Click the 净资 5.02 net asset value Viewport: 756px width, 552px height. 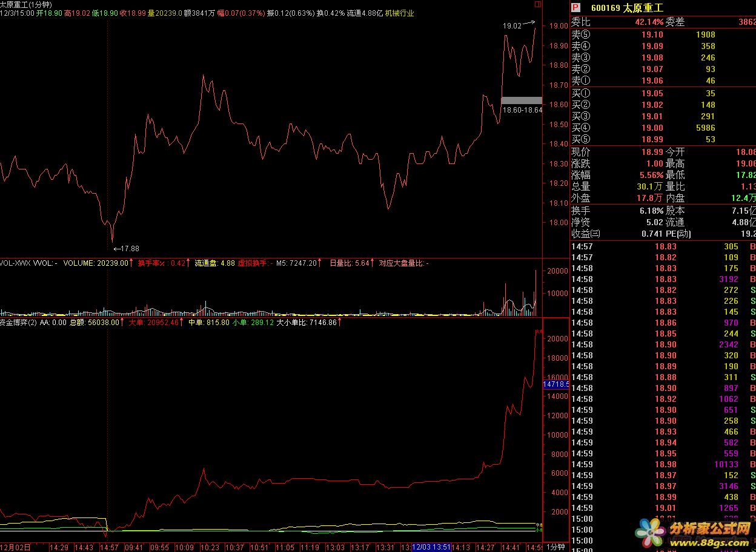coord(655,222)
